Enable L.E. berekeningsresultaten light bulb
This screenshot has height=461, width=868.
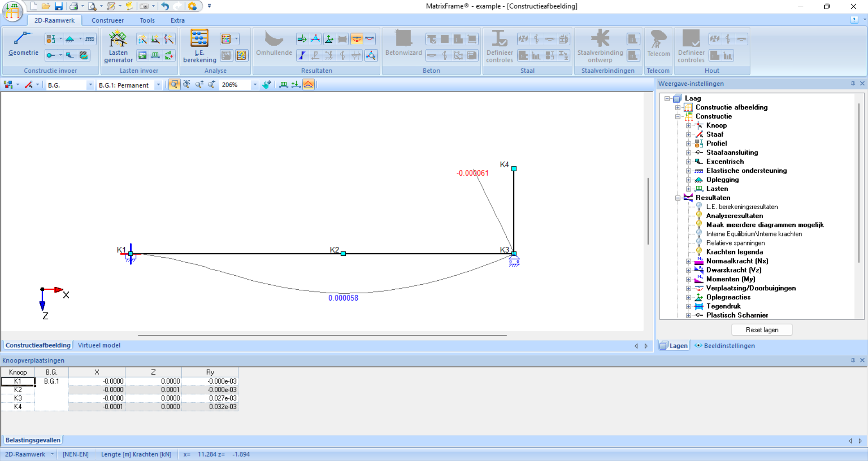coord(699,207)
